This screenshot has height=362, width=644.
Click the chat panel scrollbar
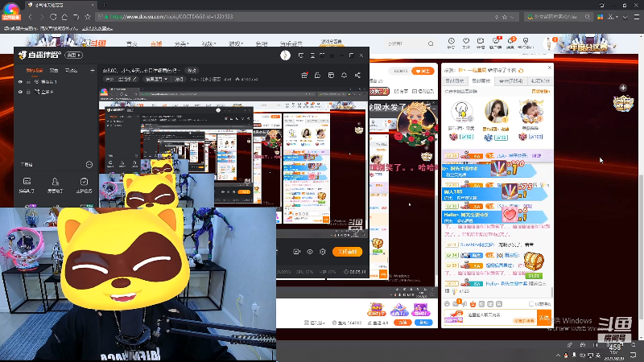pyautogui.click(x=552, y=292)
